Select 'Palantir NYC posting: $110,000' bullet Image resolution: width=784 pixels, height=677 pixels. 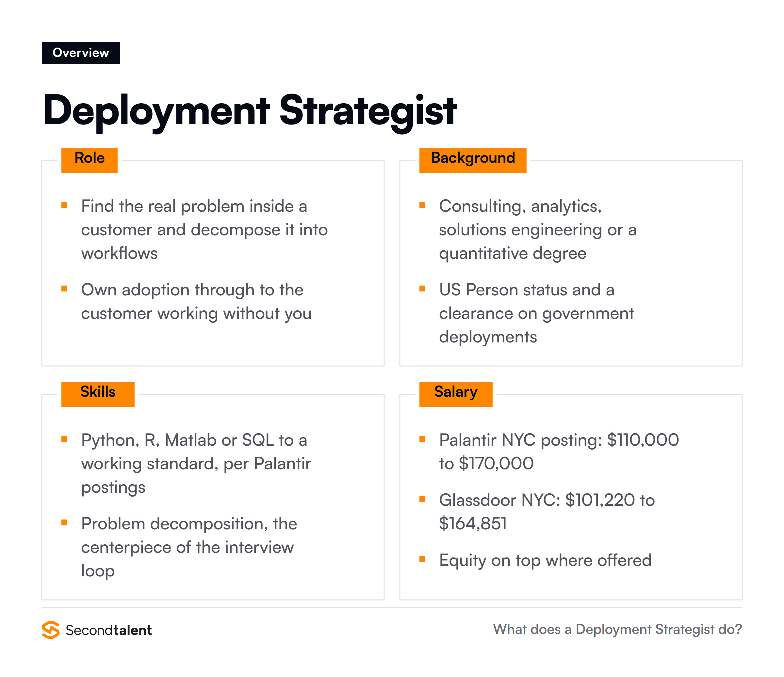point(559,452)
